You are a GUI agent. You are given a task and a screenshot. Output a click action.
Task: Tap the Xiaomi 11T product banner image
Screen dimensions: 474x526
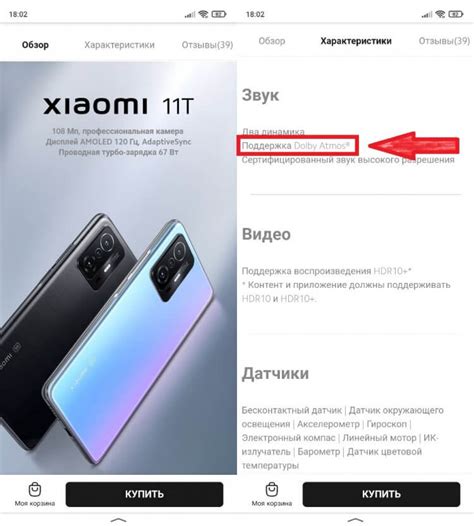118,268
